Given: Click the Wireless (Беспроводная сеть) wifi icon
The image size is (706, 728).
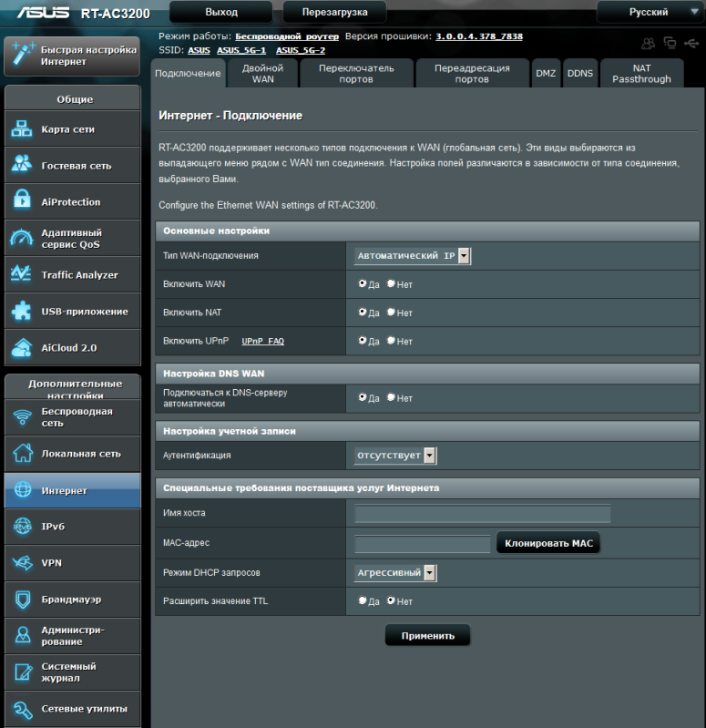Looking at the screenshot, I should tap(22, 417).
